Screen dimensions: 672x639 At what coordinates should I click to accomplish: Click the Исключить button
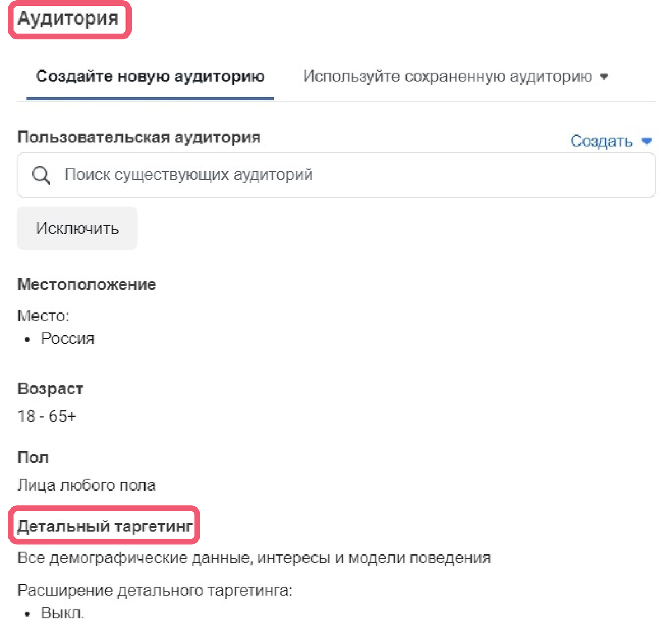pyautogui.click(x=77, y=227)
